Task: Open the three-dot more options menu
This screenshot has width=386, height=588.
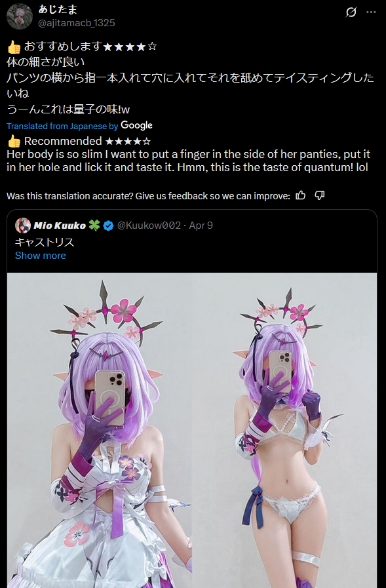Action: tap(371, 12)
